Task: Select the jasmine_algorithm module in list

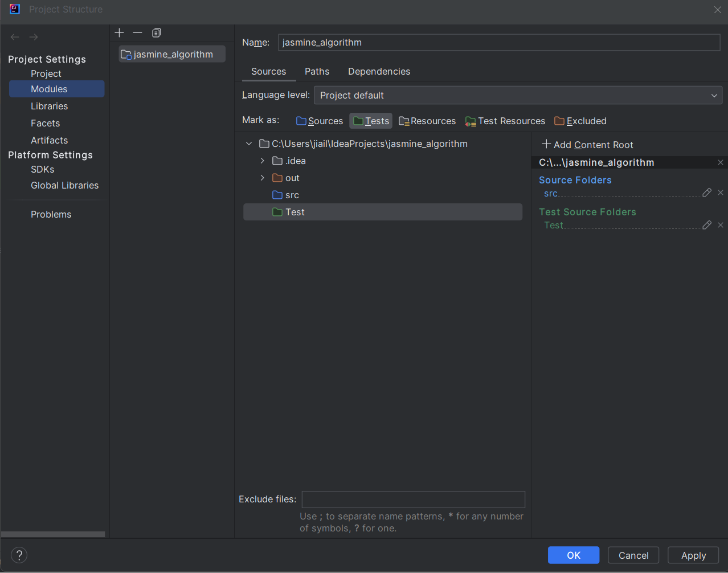Action: coord(172,54)
